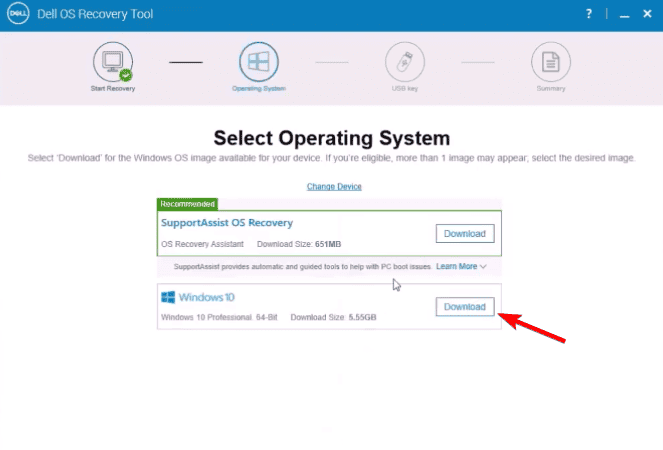Click the 'Operating System' step label
663x450 pixels.
(x=259, y=88)
